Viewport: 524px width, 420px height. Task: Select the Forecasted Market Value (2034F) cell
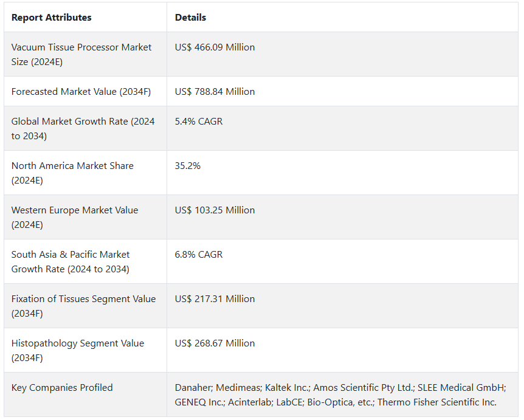[x=81, y=92]
